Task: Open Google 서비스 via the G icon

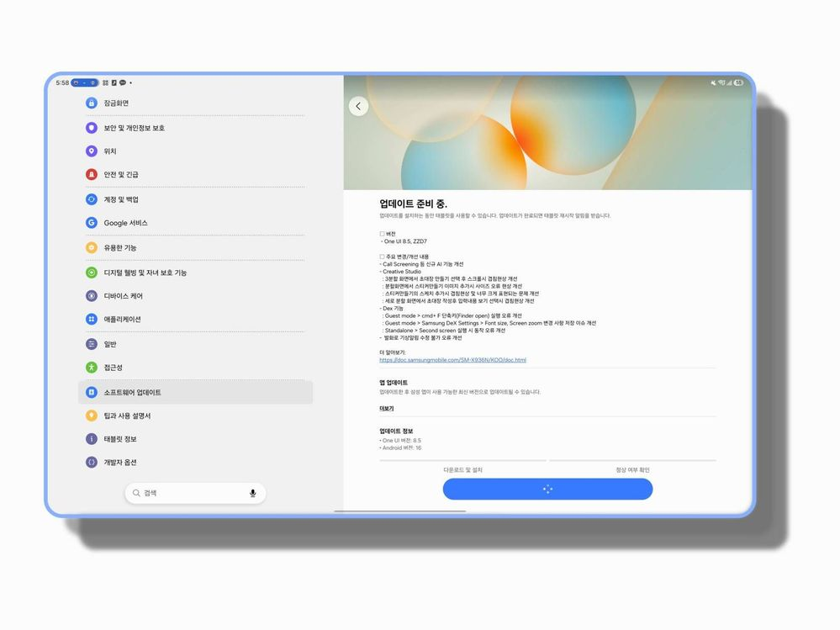Action: point(92,223)
